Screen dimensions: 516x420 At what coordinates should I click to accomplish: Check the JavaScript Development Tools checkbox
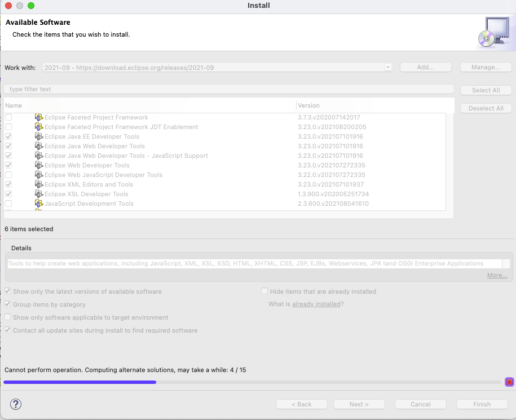8,204
